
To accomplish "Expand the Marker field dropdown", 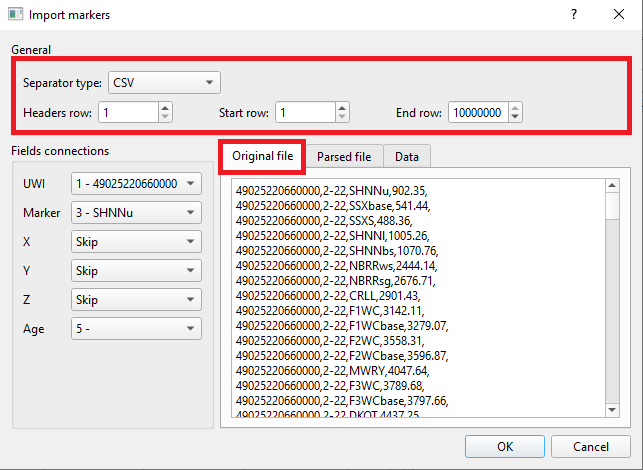I will click(136, 213).
